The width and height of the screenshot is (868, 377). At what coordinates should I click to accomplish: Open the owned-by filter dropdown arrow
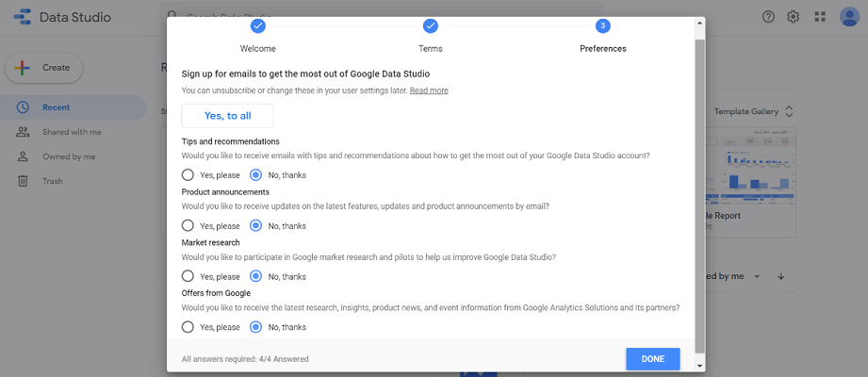(756, 276)
